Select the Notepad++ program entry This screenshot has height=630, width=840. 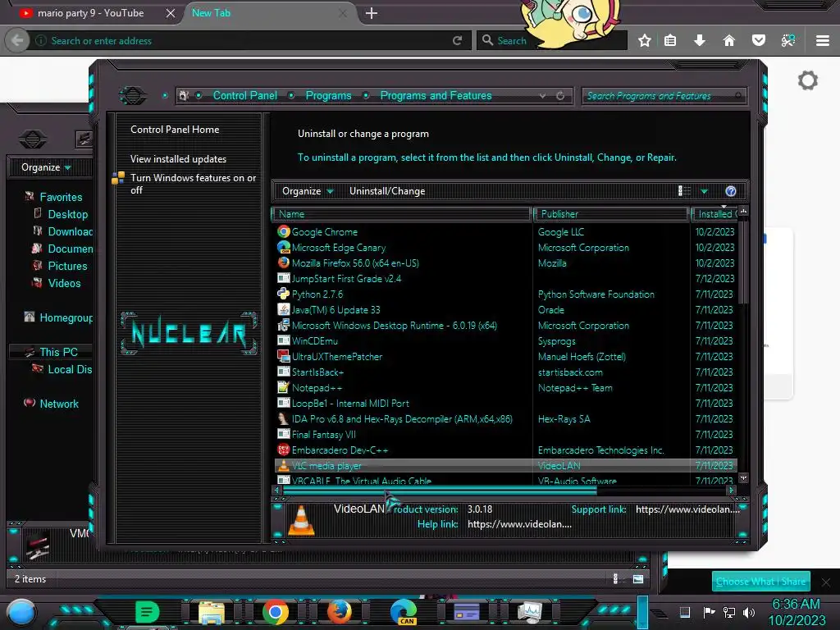click(506, 388)
